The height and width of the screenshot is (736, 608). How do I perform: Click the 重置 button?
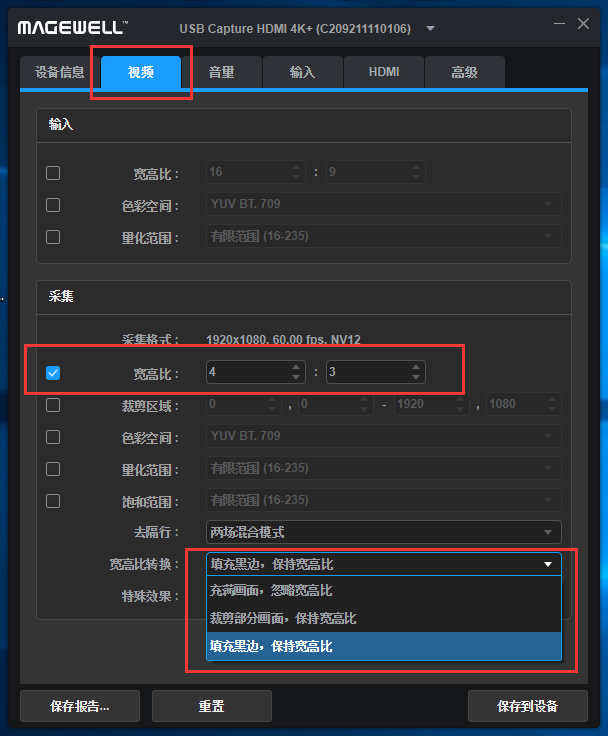[x=212, y=705]
